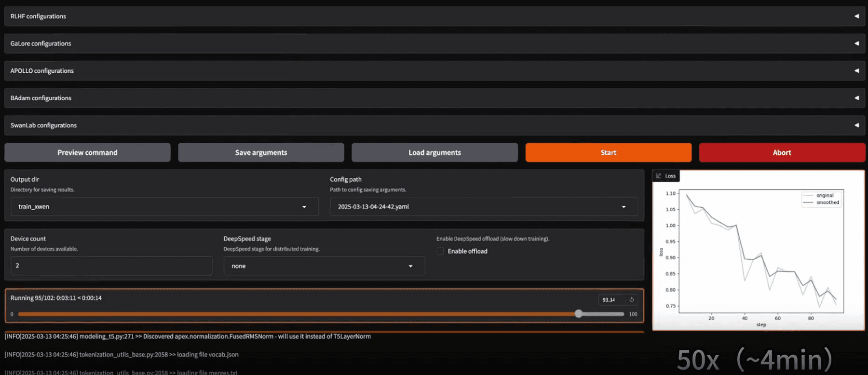868x375 pixels.
Task: Click the Preview command button
Action: click(87, 152)
